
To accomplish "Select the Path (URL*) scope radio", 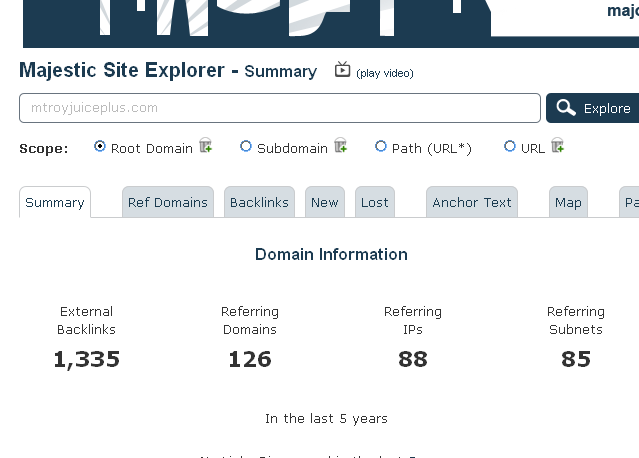I will 381,146.
